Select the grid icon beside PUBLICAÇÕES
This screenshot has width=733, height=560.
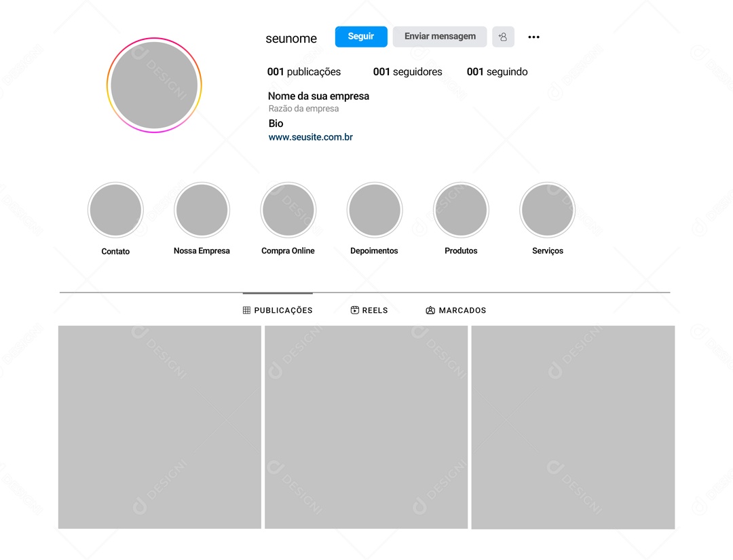(x=246, y=310)
